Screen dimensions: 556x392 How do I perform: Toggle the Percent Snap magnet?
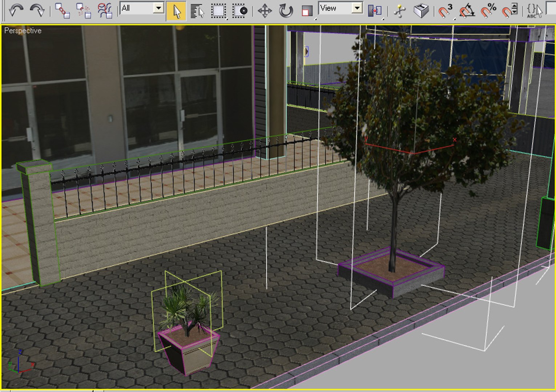point(488,11)
